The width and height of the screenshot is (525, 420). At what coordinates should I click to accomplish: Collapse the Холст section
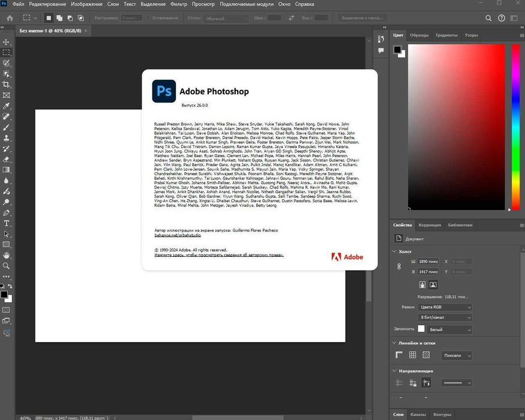[394, 251]
